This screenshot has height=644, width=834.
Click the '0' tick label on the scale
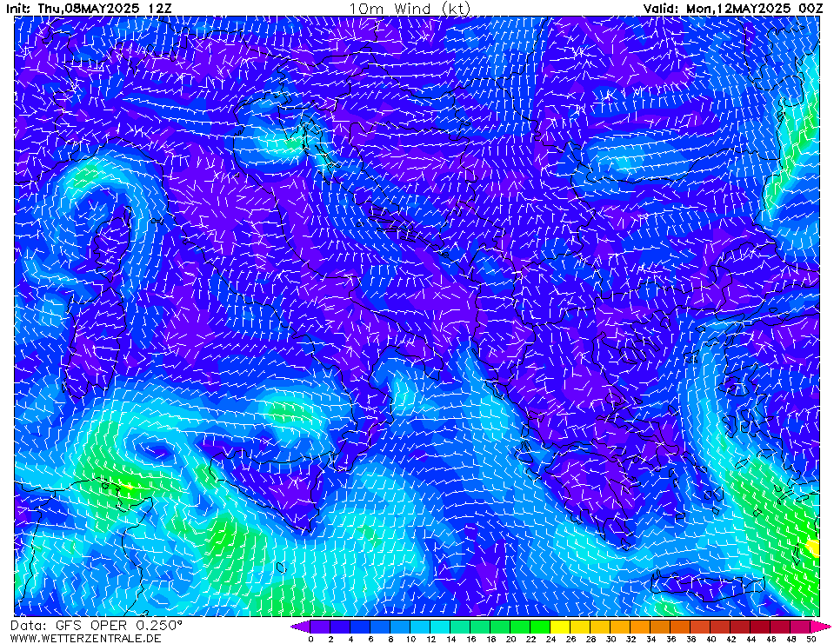(310, 639)
